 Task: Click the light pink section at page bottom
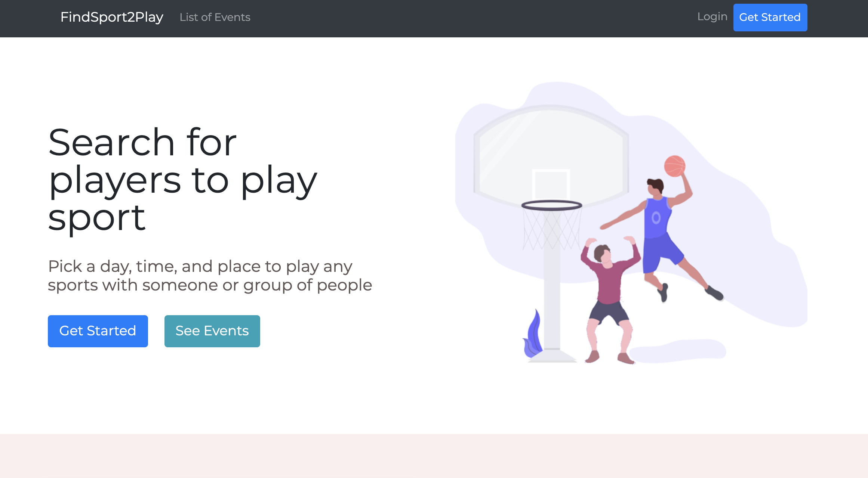coord(434,456)
